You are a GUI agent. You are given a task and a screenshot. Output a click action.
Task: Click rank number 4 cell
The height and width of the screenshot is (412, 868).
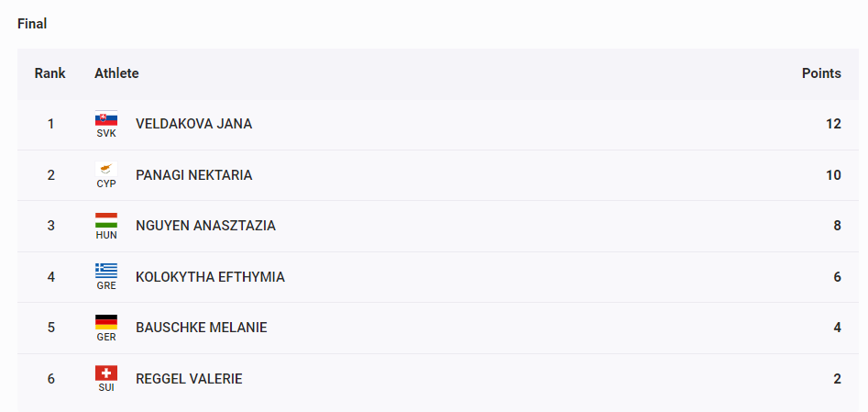(x=51, y=277)
